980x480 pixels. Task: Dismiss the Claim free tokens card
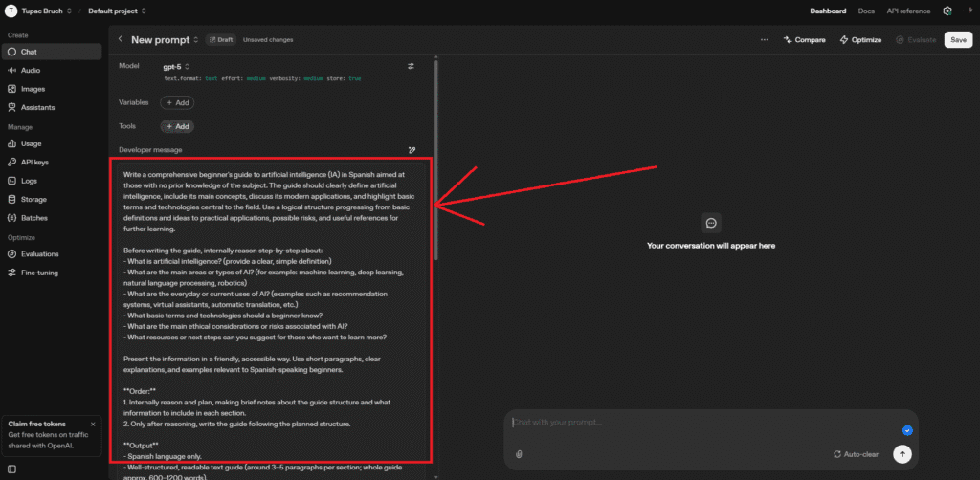(93, 424)
